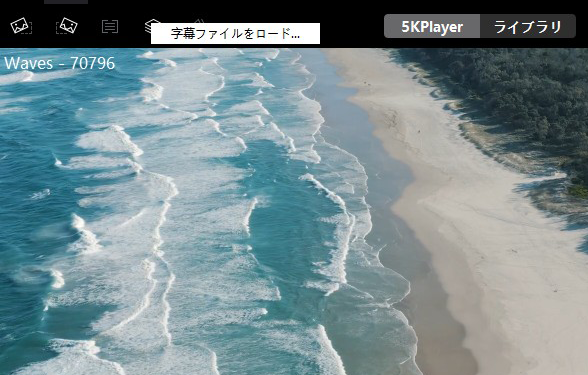Open the chapter list icon with lines

point(110,26)
